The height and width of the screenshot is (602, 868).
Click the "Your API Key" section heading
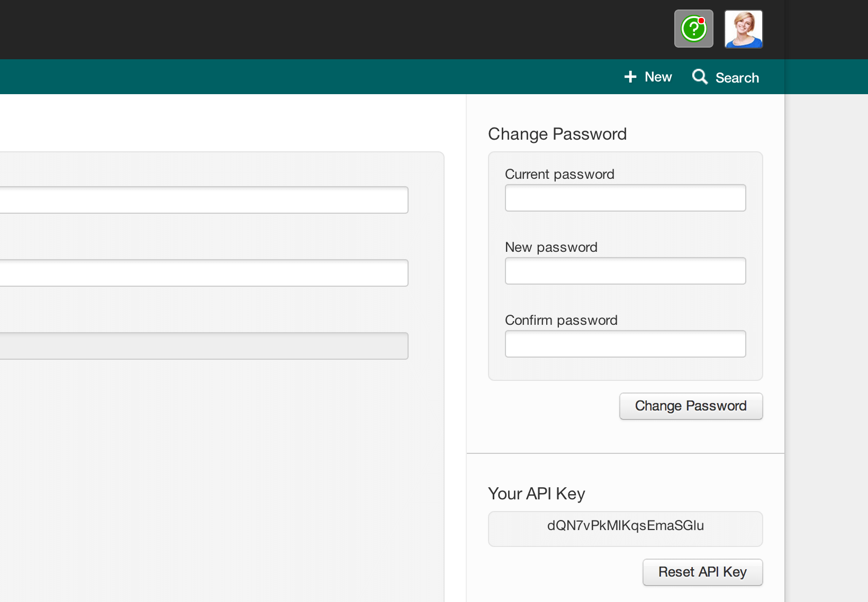[536, 494]
